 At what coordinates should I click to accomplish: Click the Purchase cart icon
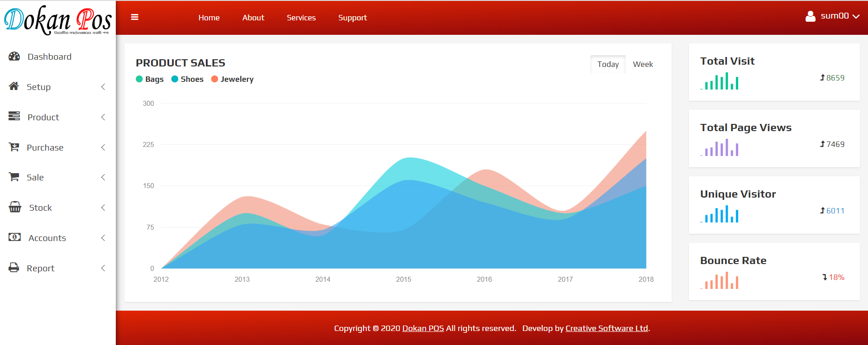[14, 147]
